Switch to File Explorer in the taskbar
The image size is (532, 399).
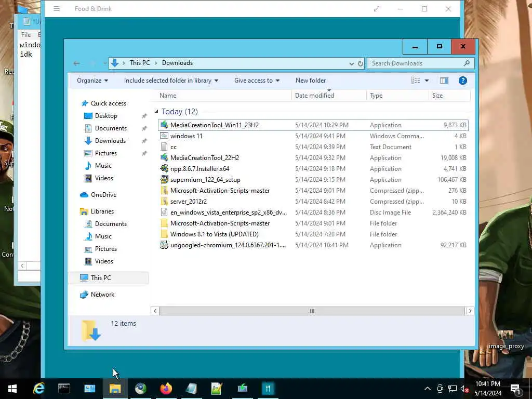click(x=115, y=389)
